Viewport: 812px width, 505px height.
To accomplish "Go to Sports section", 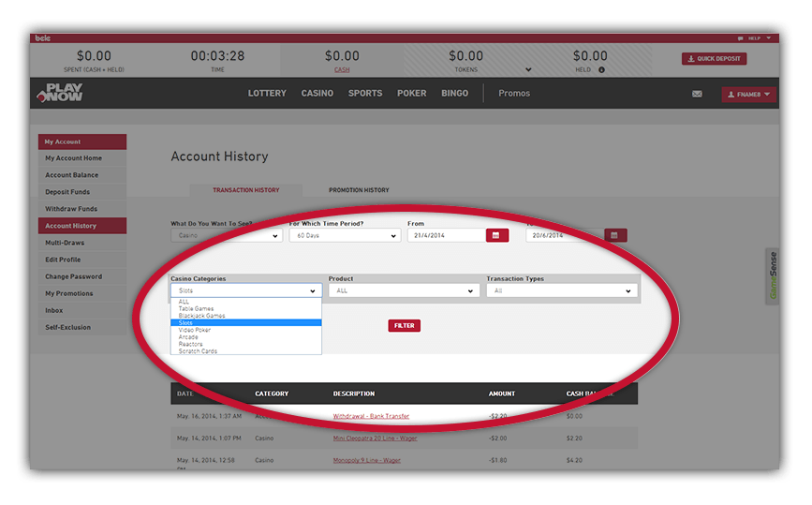I will (x=365, y=94).
